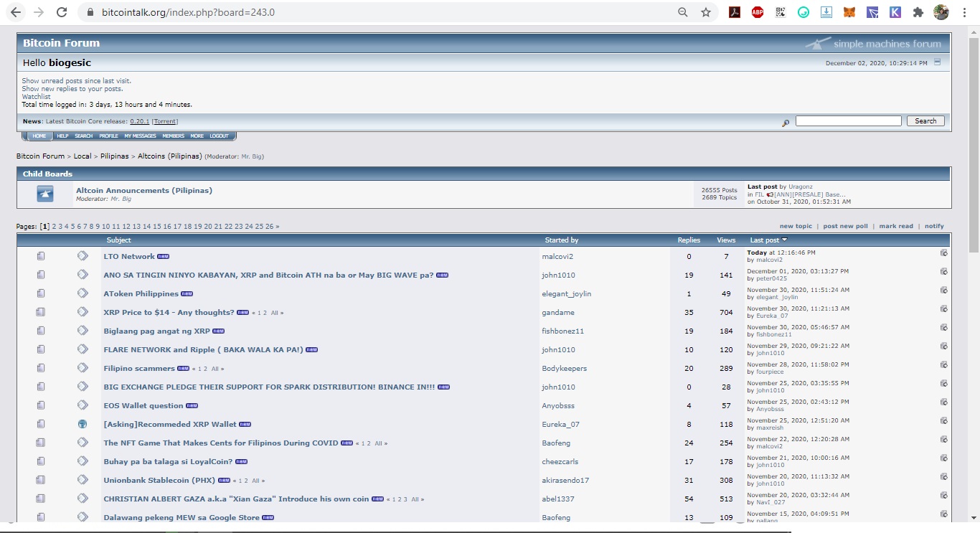Open Biglaang pag angat ng XRP topic

point(156,331)
